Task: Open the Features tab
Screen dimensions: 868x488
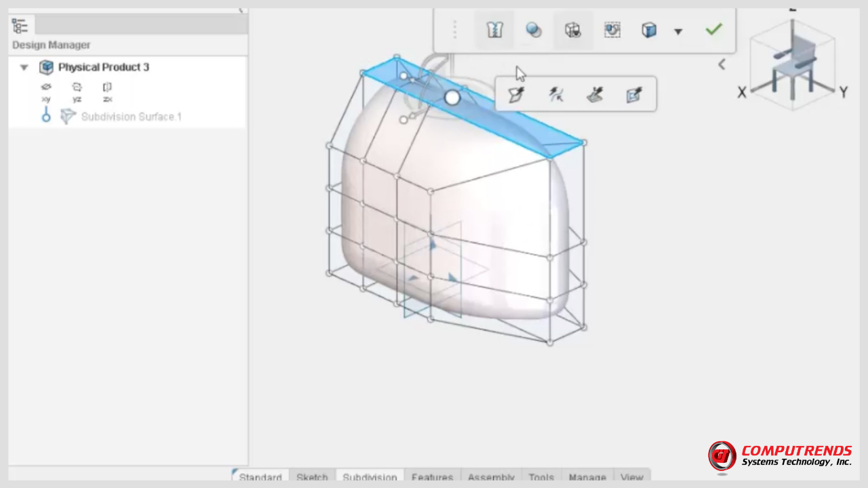Action: (x=432, y=477)
